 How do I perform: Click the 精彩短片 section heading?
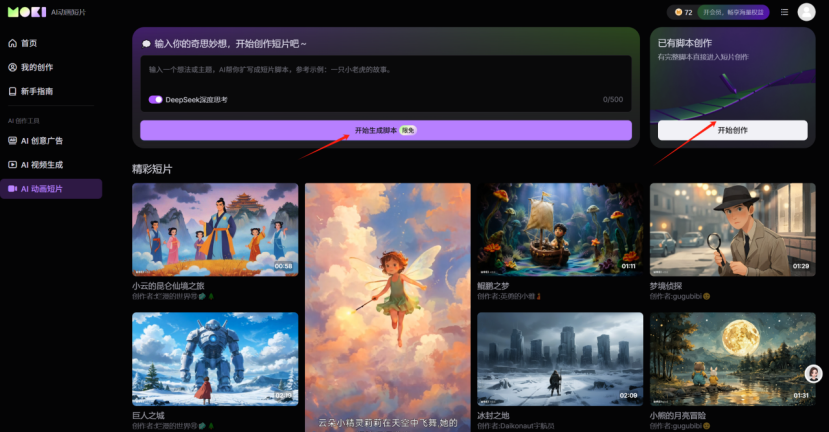(x=152, y=169)
